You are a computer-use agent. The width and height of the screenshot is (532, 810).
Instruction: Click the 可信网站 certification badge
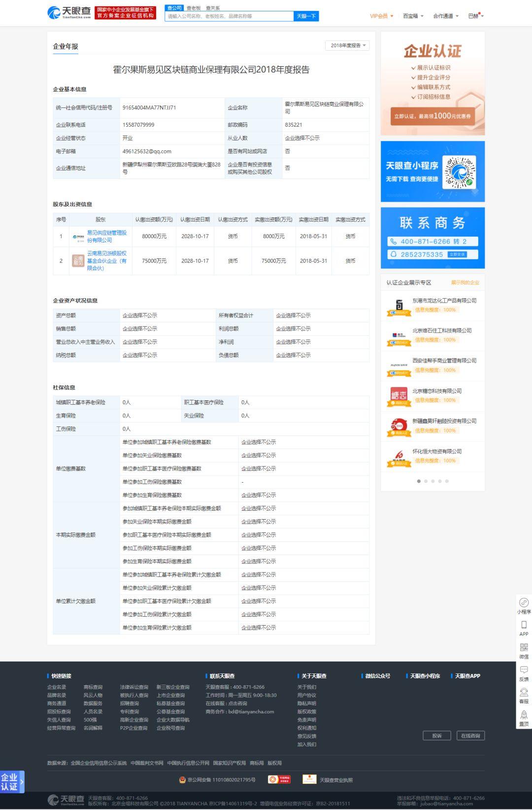pos(279,779)
